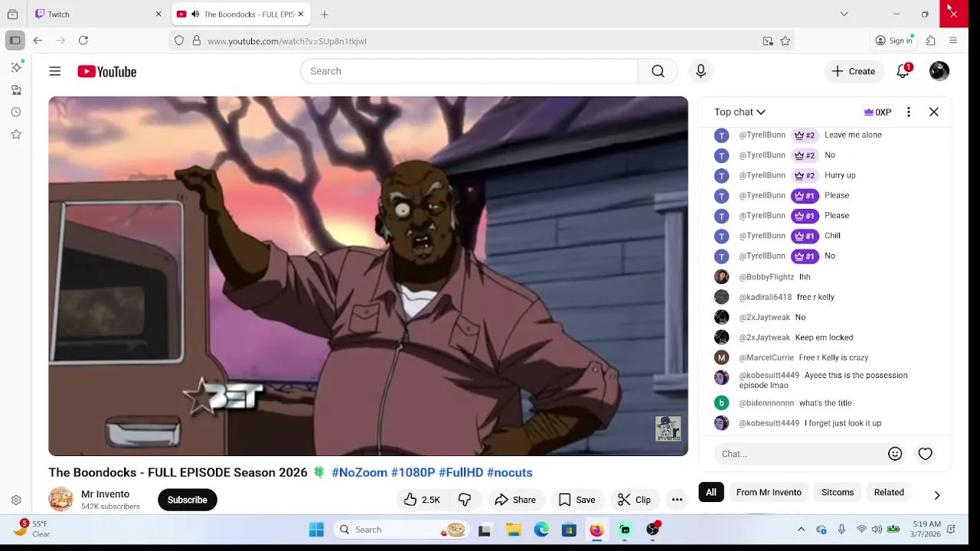Open bookmarks star in Firefox sidebar
Viewport: 980px width, 551px height.
tap(16, 135)
